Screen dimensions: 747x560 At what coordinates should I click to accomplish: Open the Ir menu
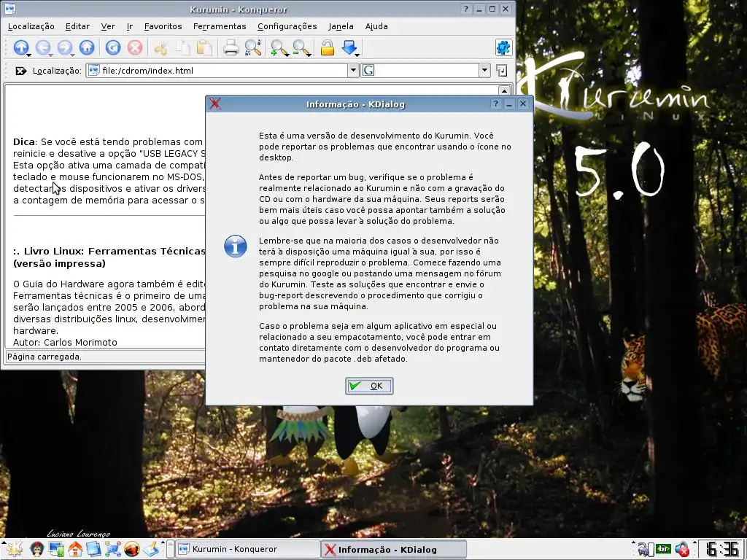coord(130,27)
